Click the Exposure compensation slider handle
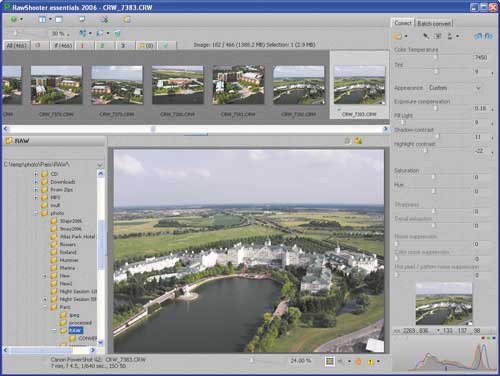Screen dimensions: 500x376 [x=436, y=108]
